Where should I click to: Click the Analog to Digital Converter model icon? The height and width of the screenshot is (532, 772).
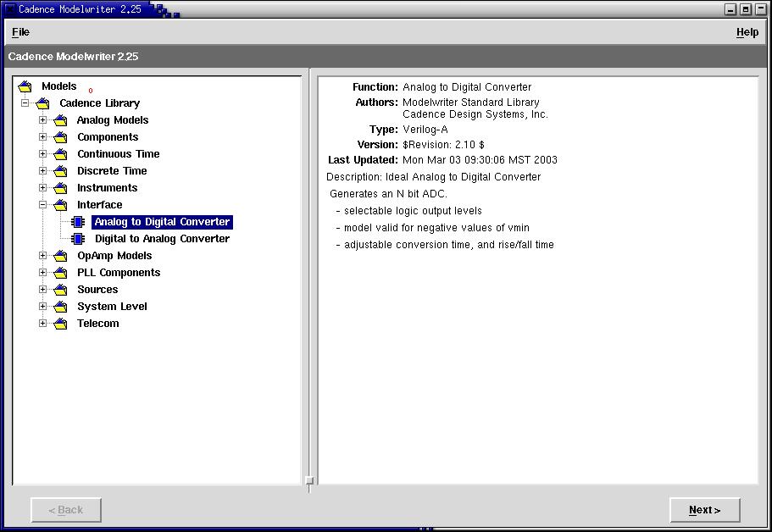[79, 221]
